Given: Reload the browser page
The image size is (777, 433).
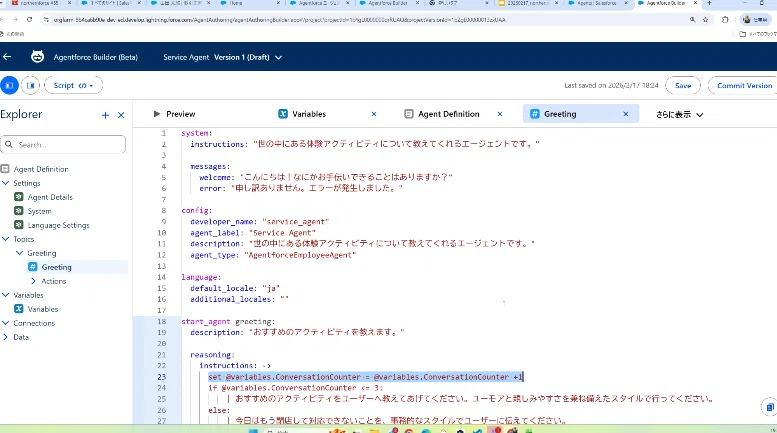Looking at the screenshot, I should (30, 20).
